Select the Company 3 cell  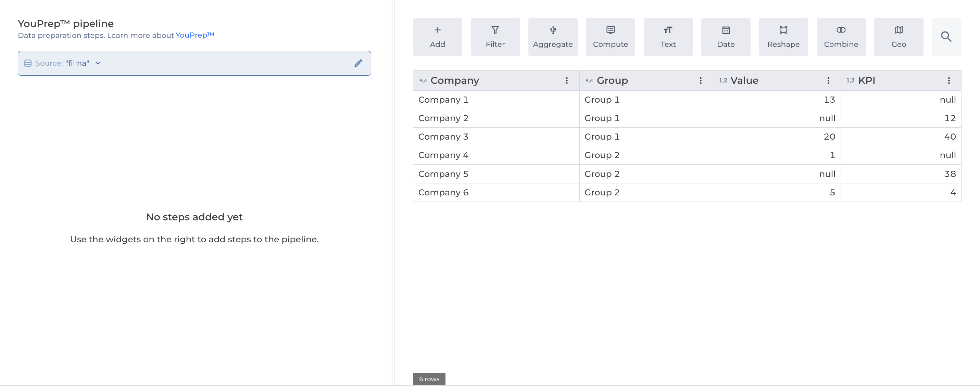[x=443, y=137]
